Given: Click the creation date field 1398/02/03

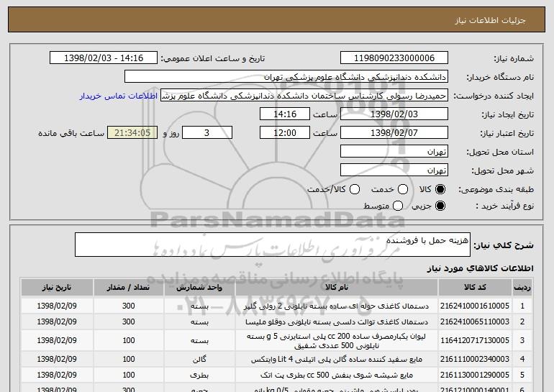Looking at the screenshot, I should [x=394, y=114].
